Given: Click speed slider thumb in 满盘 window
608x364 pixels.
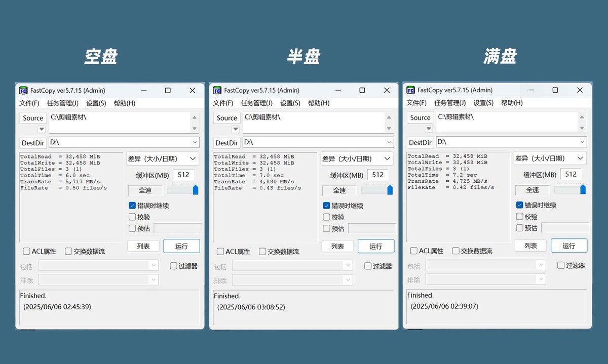Looking at the screenshot, I should click(583, 189).
